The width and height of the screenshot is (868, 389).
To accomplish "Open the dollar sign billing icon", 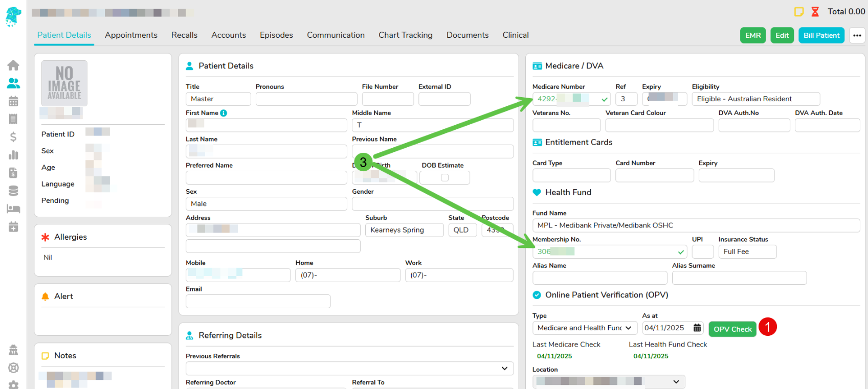I will click(13, 137).
